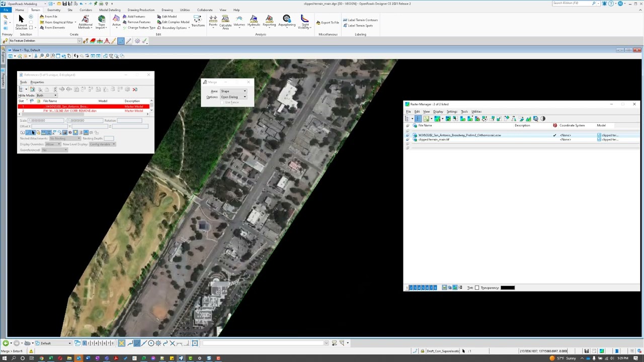The image size is (644, 362).
Task: Click Add Features button
Action: [133, 17]
